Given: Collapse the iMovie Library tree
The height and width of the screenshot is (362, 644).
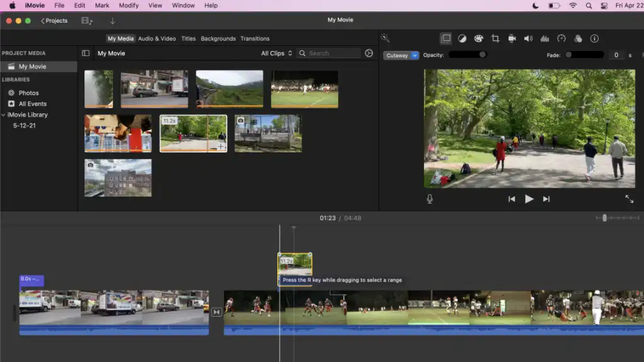Looking at the screenshot, I should (4, 115).
